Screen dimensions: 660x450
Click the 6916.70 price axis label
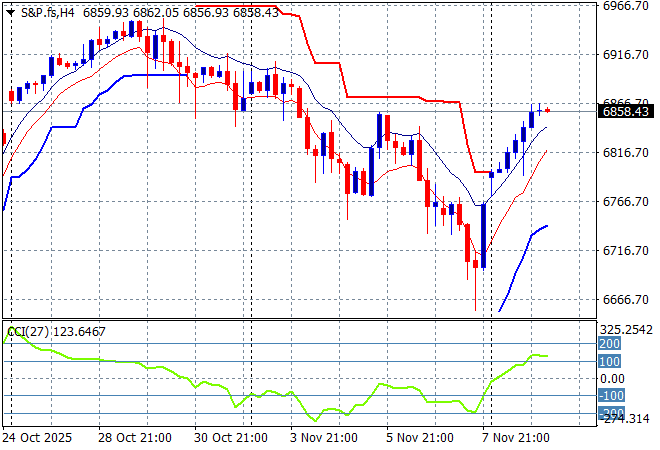625,55
